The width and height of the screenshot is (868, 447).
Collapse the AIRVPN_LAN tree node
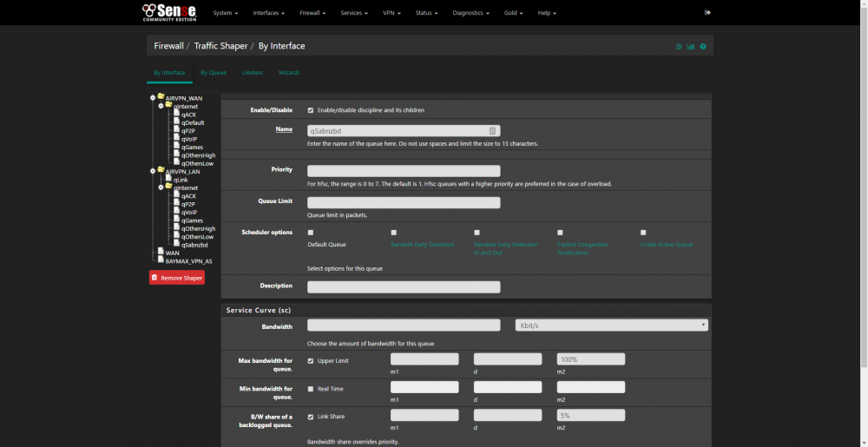[x=153, y=171]
